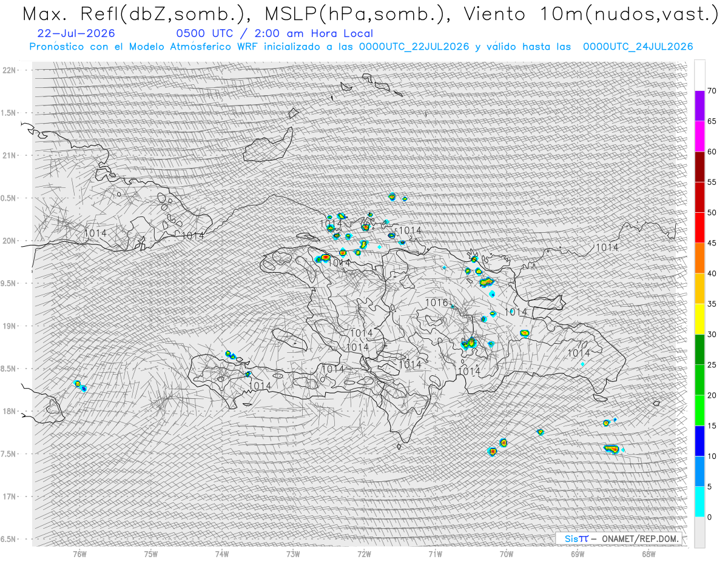Screen dimensions: 728x562
Task: Click the orange 40–45 dBZ colorbar segment
Action: [699, 258]
